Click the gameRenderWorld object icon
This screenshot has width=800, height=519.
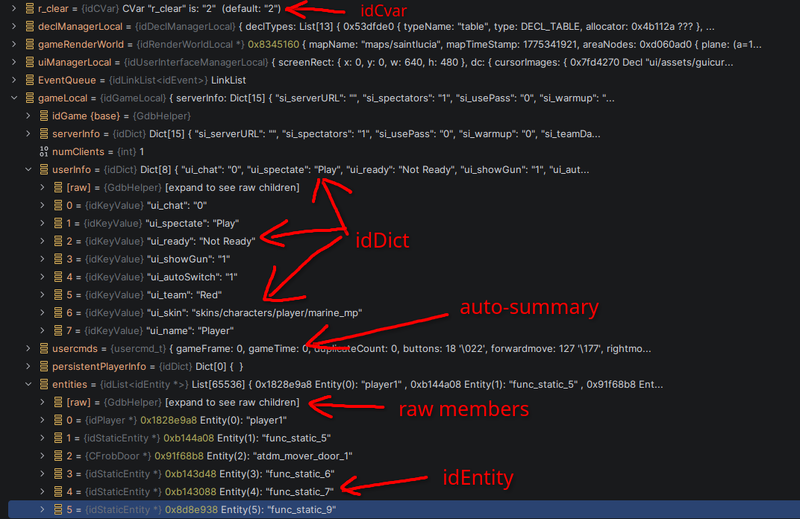point(30,44)
